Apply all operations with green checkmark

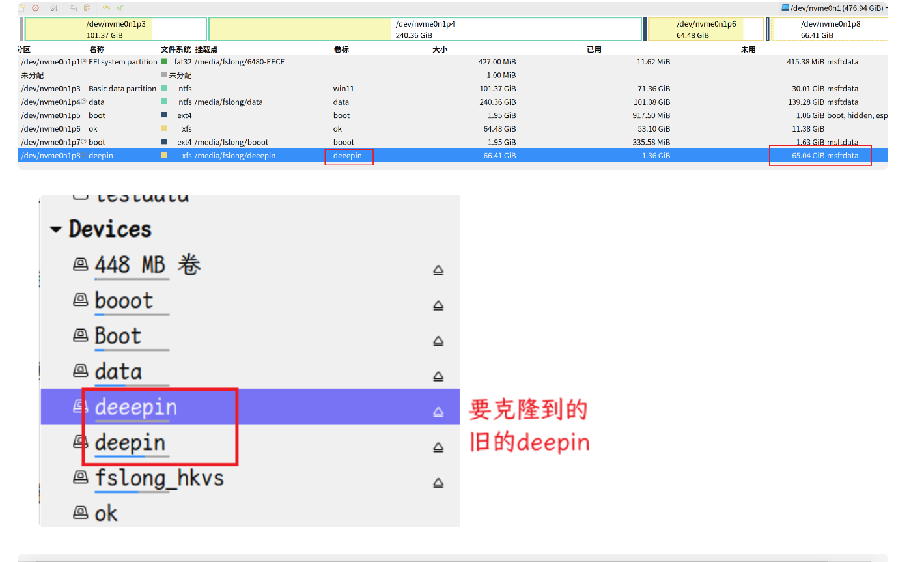(x=120, y=8)
